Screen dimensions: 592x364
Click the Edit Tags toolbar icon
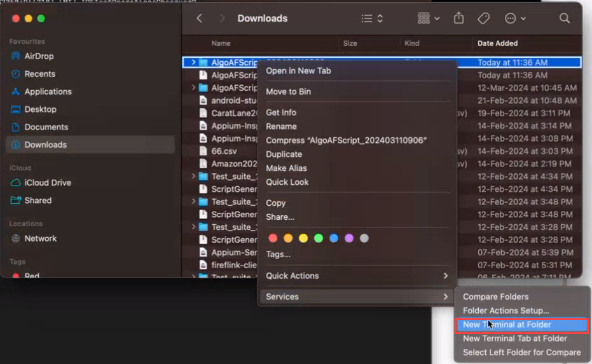pos(484,18)
